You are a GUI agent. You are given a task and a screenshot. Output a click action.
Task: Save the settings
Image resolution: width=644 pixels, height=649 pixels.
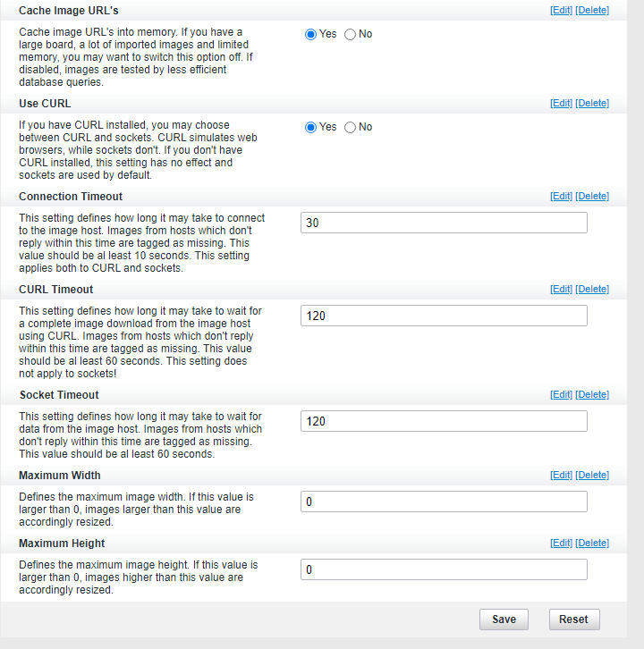[504, 619]
